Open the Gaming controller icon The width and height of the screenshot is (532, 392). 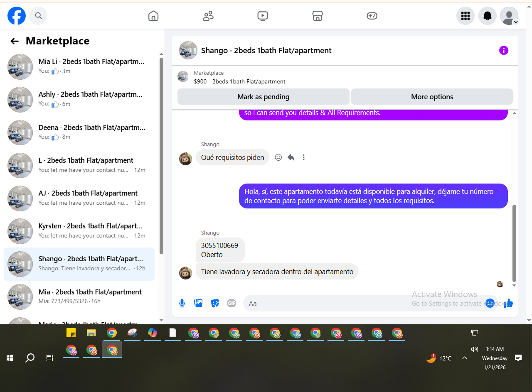pyautogui.click(x=372, y=16)
